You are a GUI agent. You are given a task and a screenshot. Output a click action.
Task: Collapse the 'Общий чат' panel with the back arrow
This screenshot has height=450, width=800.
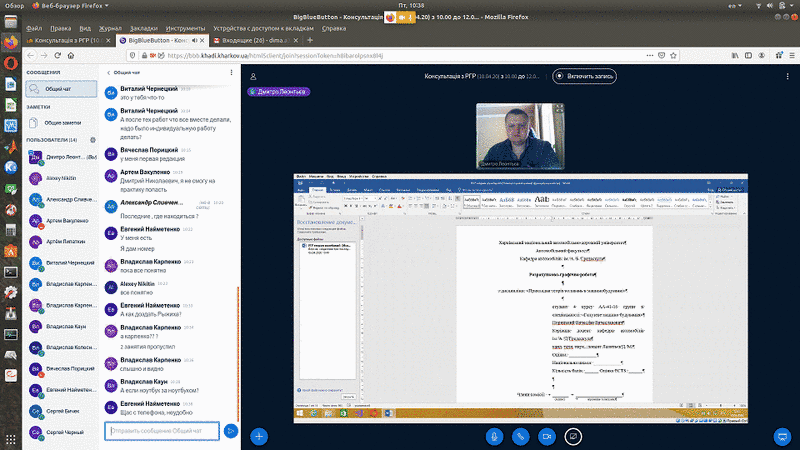[108, 73]
